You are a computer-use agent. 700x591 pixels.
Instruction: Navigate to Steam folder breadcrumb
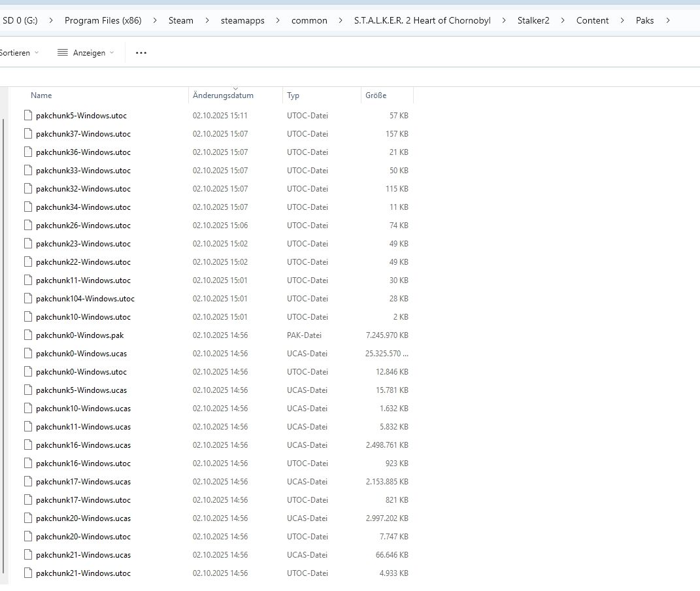click(x=181, y=20)
